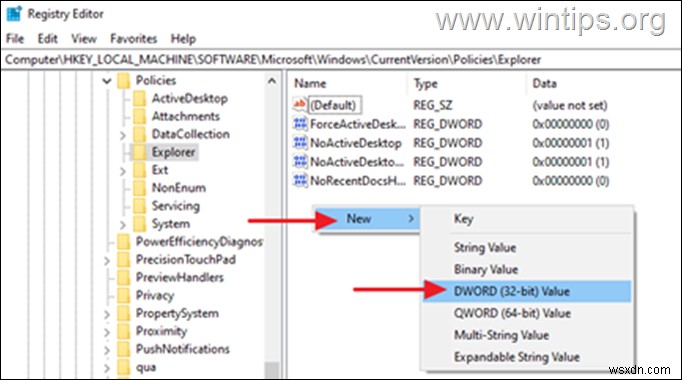Expand the PrecisionTouchPad key
The width and height of the screenshot is (682, 380).
[107, 260]
